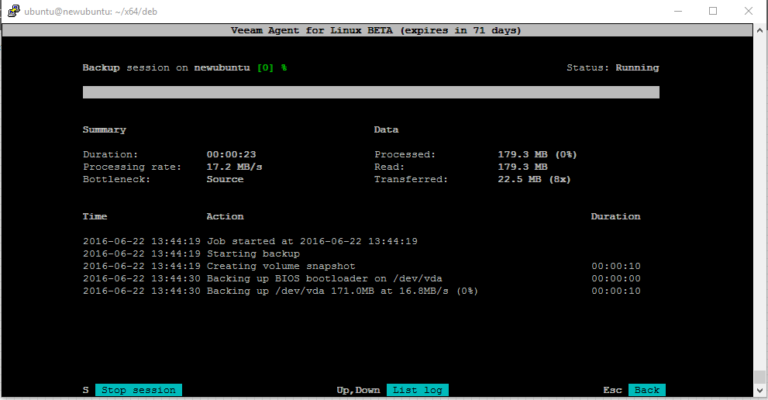Close the PuTTY terminal window
Screen dimensions: 768x400
point(748,11)
